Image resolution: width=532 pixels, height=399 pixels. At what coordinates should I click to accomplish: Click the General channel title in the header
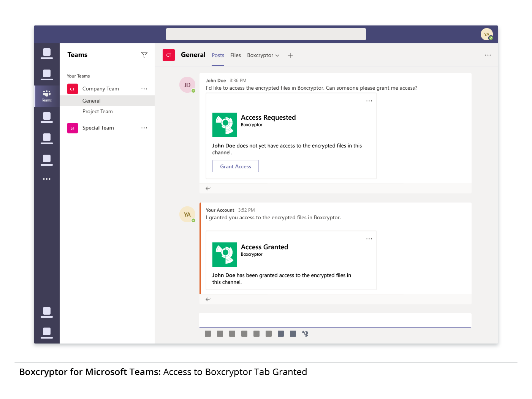point(193,55)
